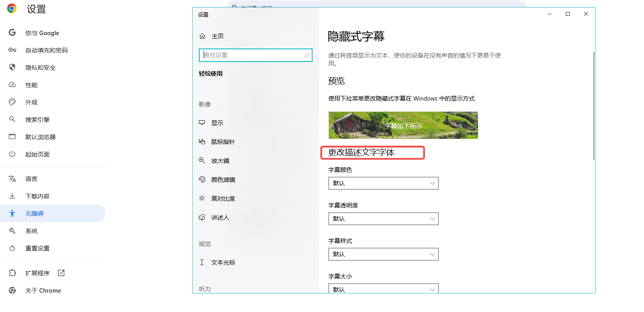
Task: Click the narrator icon for 讲述人
Action: [x=202, y=217]
